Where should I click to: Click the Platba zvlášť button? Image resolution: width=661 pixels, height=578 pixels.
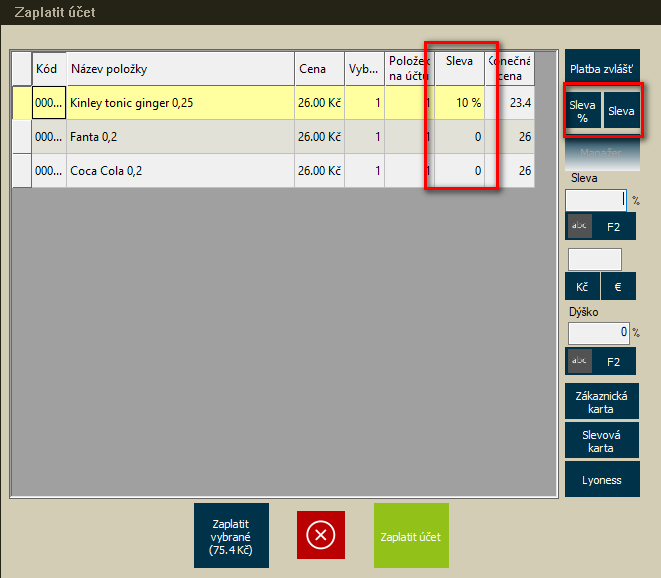point(600,69)
